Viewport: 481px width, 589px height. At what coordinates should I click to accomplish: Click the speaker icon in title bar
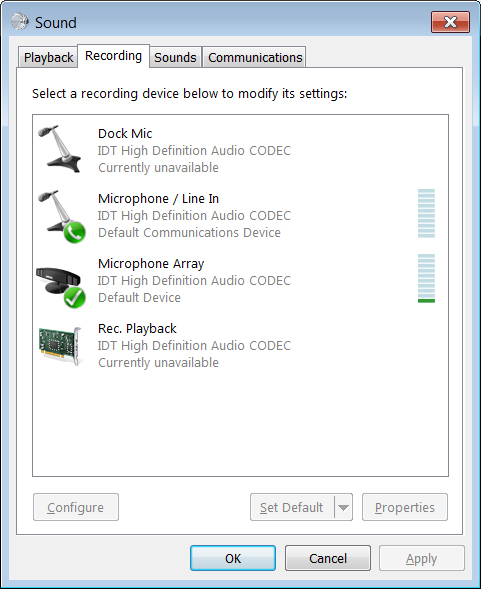point(20,22)
